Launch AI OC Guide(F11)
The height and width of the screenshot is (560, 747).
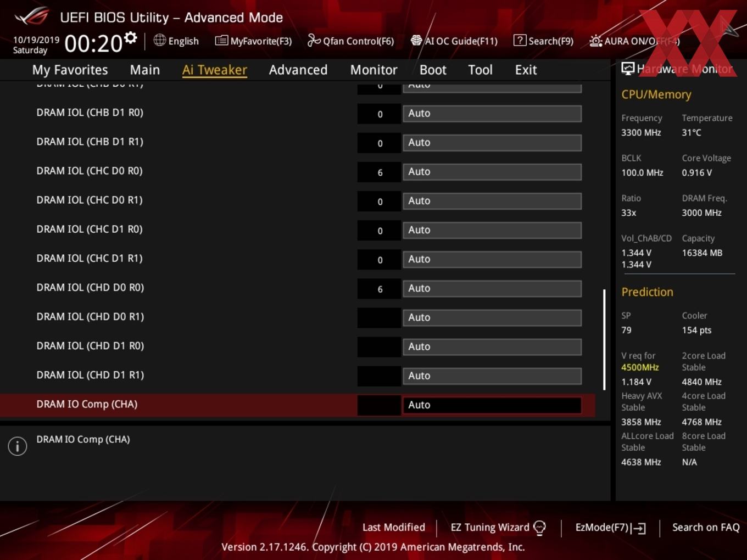pyautogui.click(x=454, y=41)
